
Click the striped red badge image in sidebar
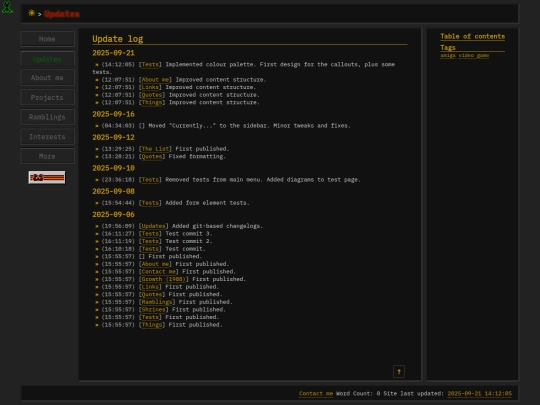coord(47,177)
